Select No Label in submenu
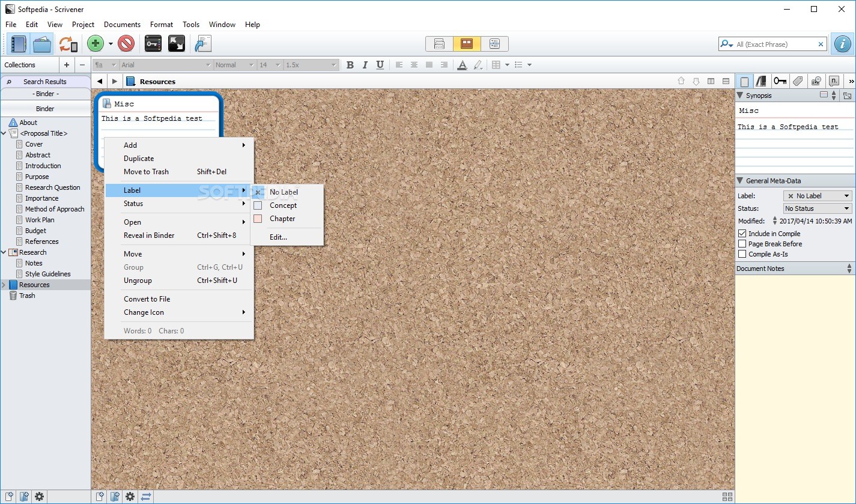 287,192
